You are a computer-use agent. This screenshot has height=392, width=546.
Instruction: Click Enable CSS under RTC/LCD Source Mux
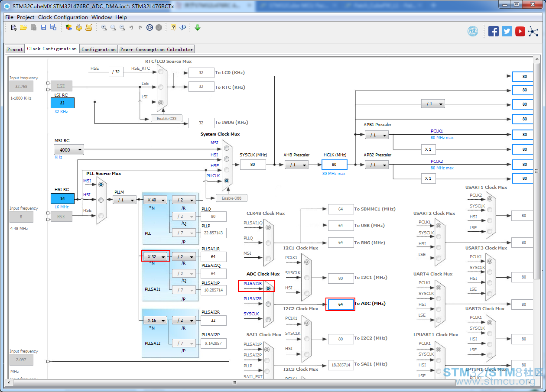tap(166, 118)
